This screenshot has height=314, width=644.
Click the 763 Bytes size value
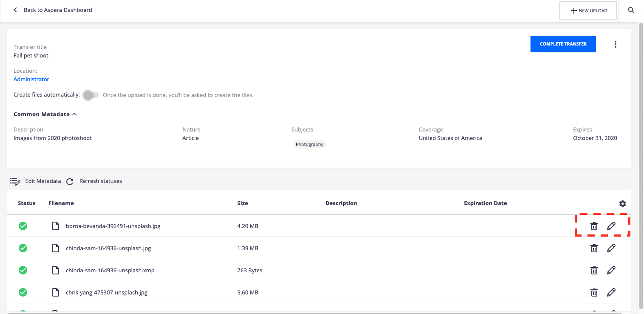[250, 271]
